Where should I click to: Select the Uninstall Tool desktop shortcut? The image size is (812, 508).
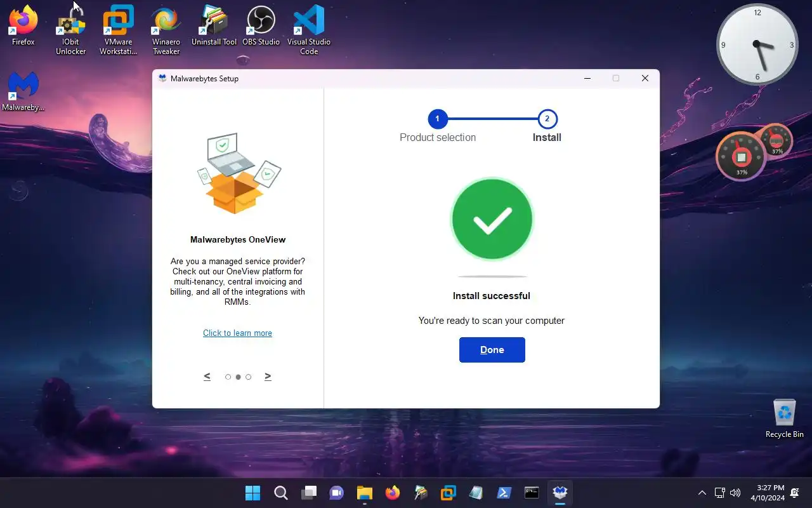pos(214,26)
